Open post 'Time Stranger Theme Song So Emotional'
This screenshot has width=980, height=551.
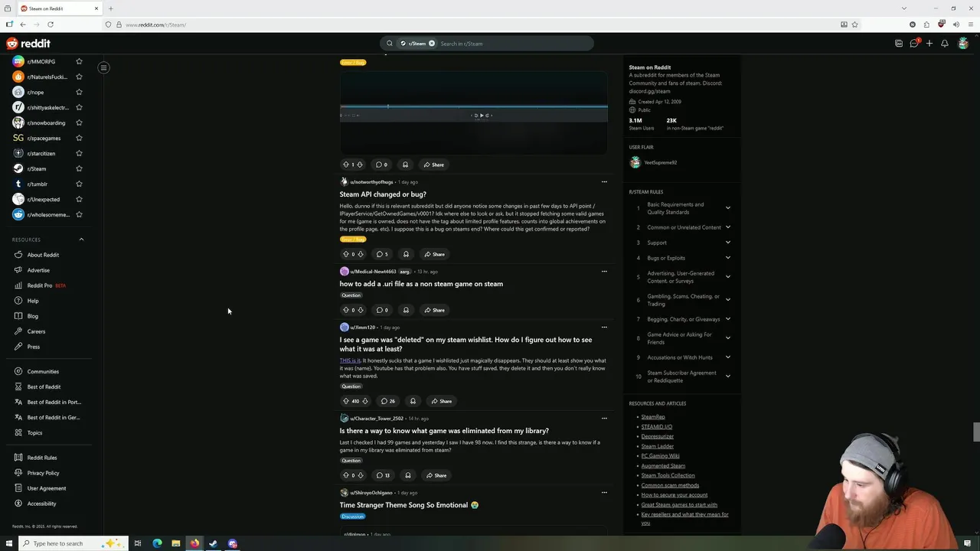click(409, 505)
